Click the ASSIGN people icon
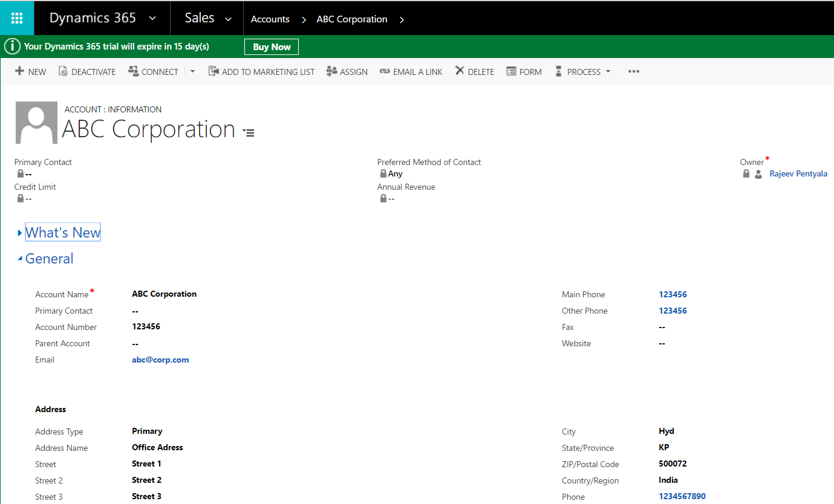 pos(331,71)
